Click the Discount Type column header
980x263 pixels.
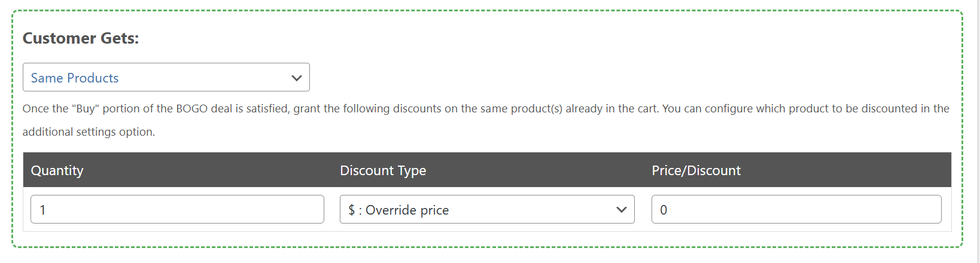383,170
